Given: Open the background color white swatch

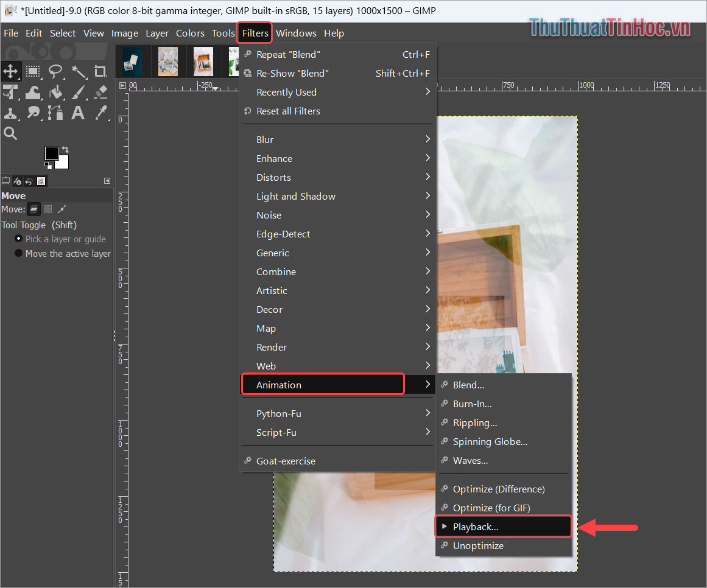Looking at the screenshot, I should tap(63, 163).
